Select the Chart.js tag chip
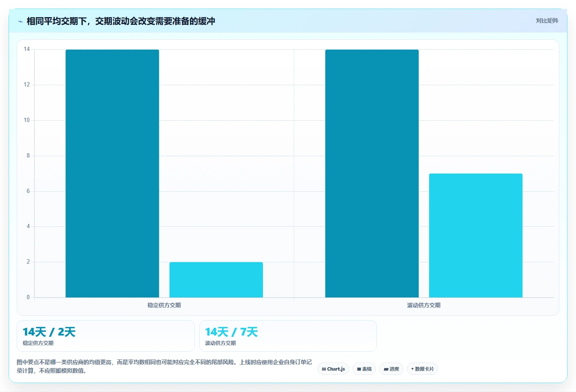The width and height of the screenshot is (576, 392). pyautogui.click(x=333, y=369)
